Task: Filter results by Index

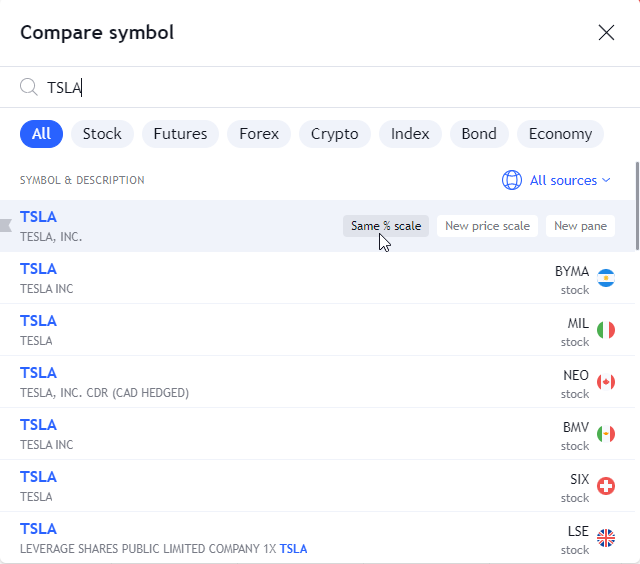Action: coord(410,134)
